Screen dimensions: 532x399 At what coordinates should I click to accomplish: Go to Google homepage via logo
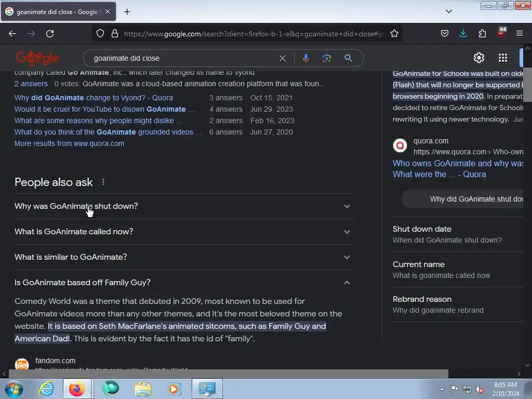[x=37, y=58]
